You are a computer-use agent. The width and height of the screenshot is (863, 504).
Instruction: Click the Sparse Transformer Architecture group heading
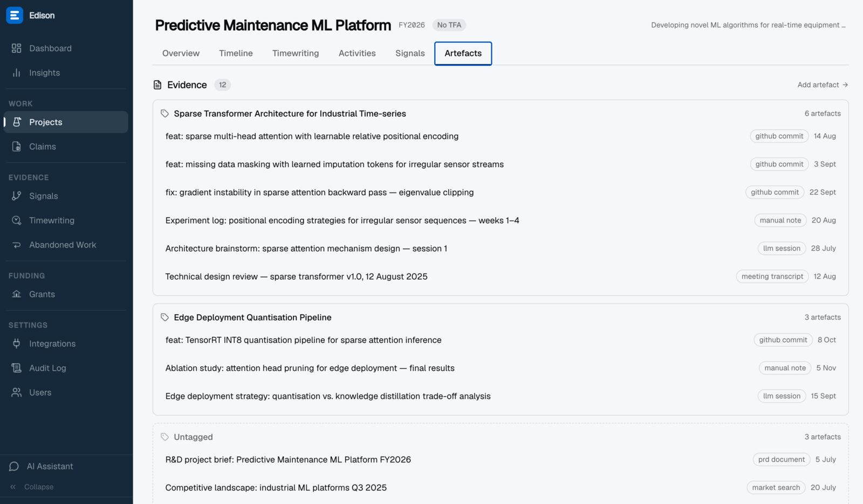click(290, 114)
